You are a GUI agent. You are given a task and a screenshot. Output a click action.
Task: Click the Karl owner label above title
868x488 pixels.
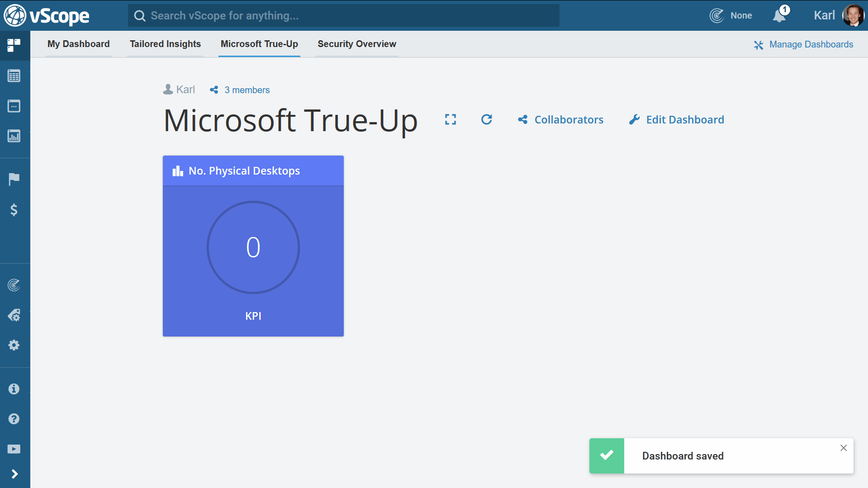(x=179, y=90)
